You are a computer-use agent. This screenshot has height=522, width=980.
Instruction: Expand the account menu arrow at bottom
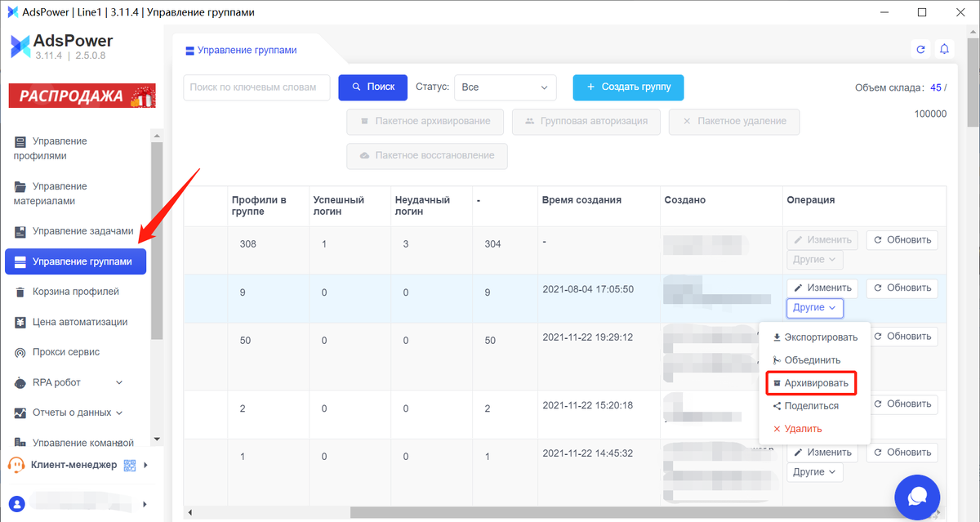tap(145, 504)
